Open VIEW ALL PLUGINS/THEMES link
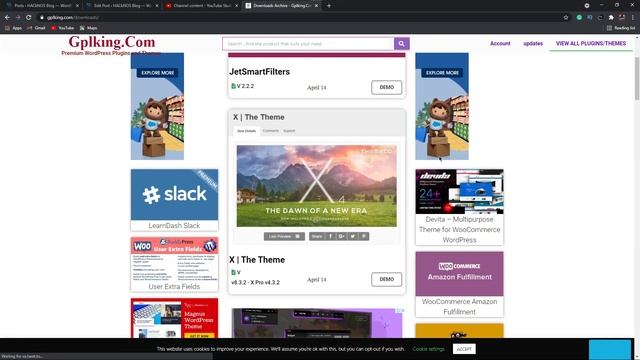The image size is (640, 360). 591,43
